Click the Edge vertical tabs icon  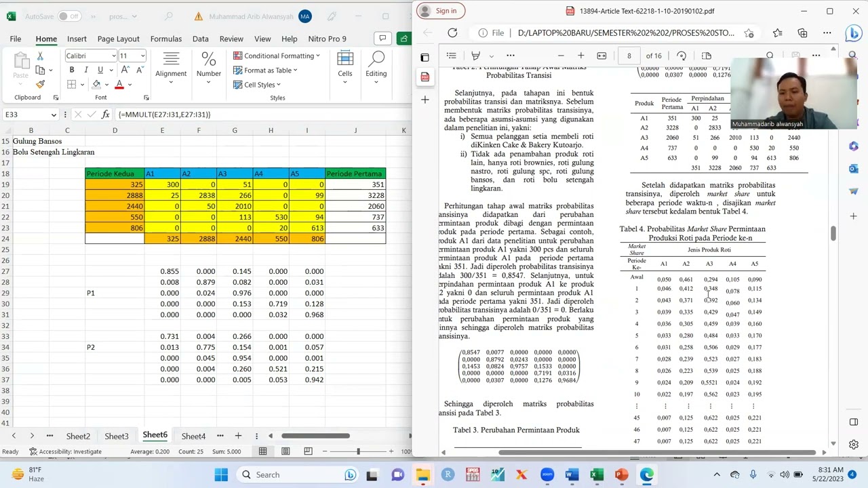[425, 58]
